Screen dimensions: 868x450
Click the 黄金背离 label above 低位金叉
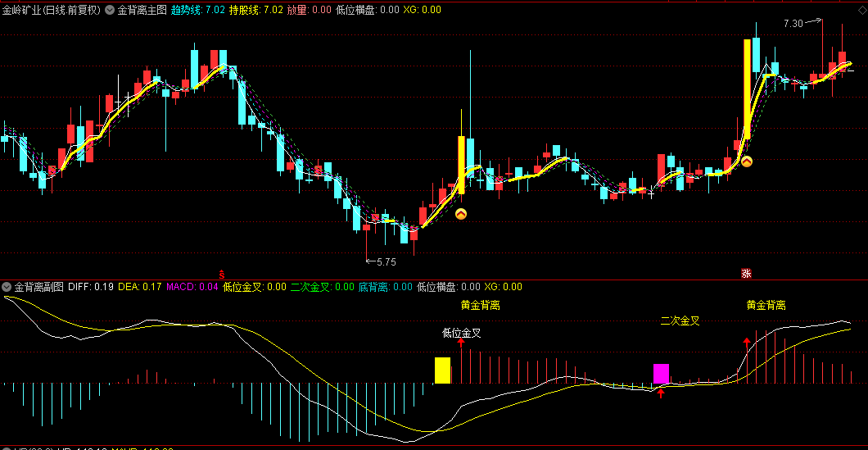pos(480,305)
